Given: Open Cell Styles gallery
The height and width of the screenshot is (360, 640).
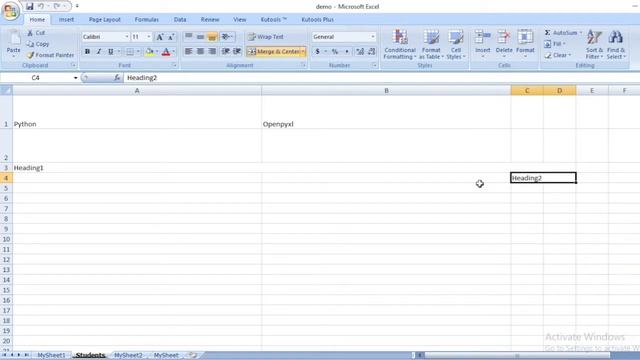Looking at the screenshot, I should tap(456, 44).
